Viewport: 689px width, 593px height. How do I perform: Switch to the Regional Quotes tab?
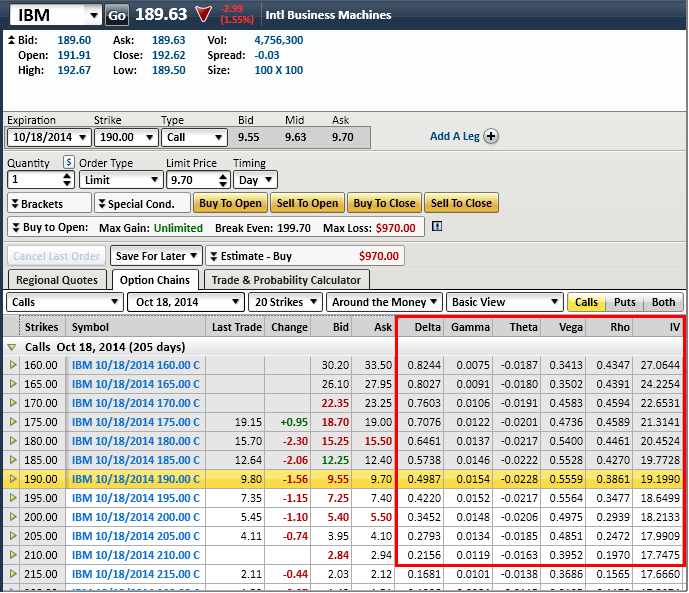[57, 280]
